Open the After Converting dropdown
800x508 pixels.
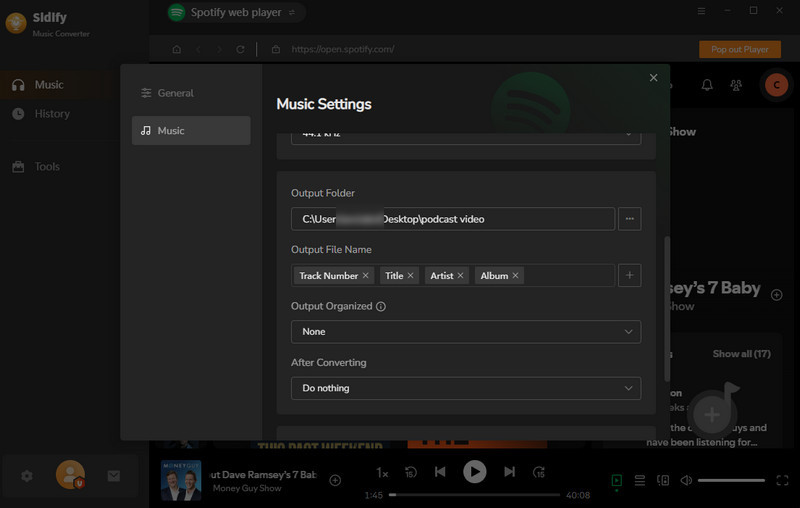coord(466,388)
